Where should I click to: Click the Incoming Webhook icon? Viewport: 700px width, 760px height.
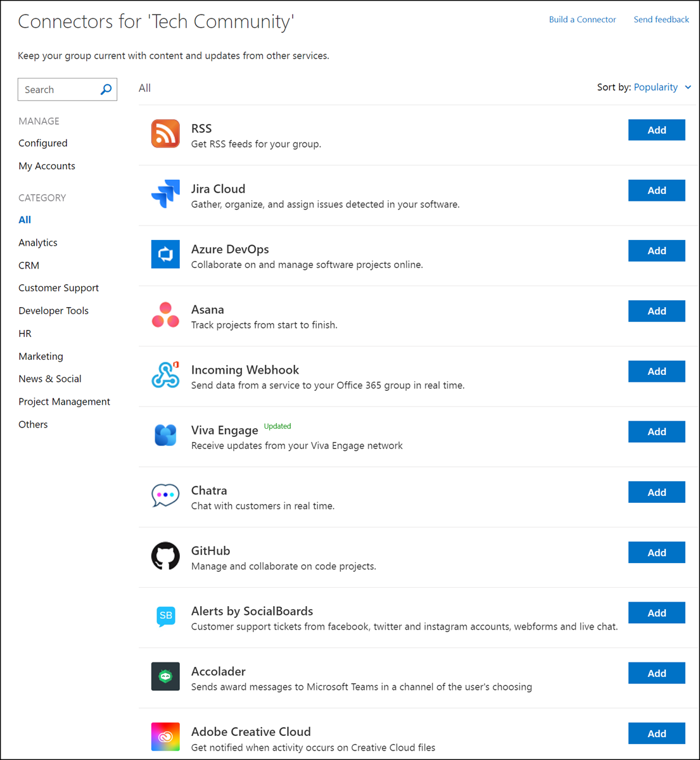(x=165, y=375)
